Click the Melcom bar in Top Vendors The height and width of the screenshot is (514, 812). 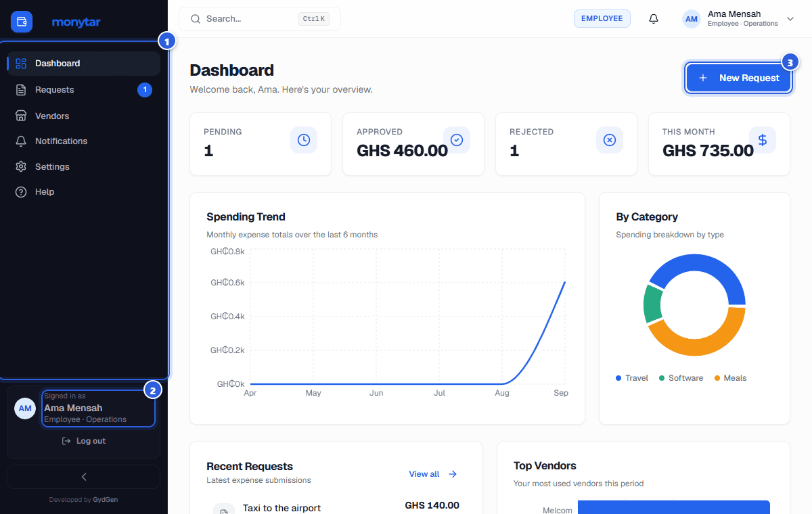[x=674, y=507]
